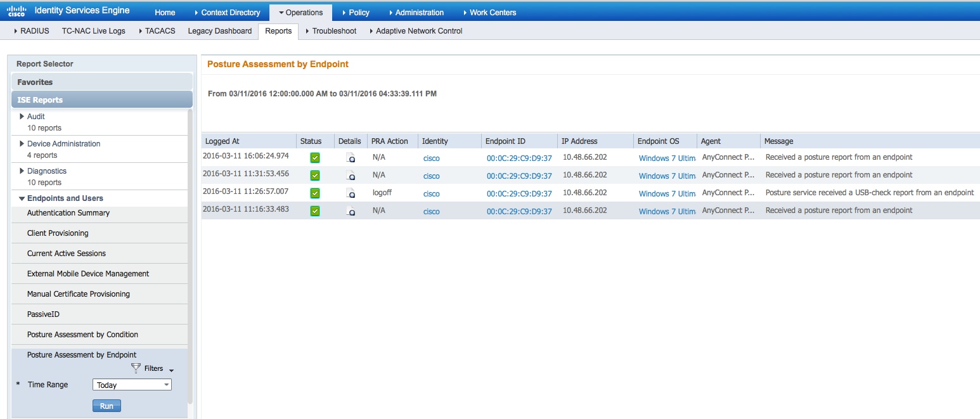Open the Favorites section
This screenshot has height=419, width=980.
(102, 82)
